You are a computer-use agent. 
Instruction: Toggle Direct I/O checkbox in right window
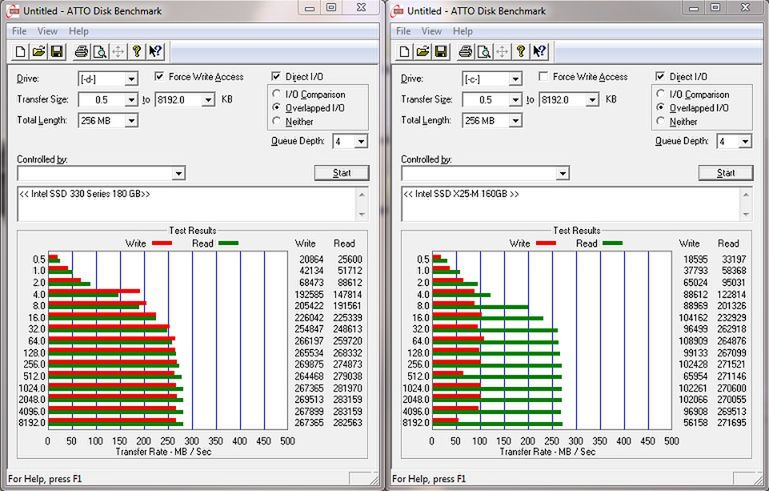[x=660, y=77]
